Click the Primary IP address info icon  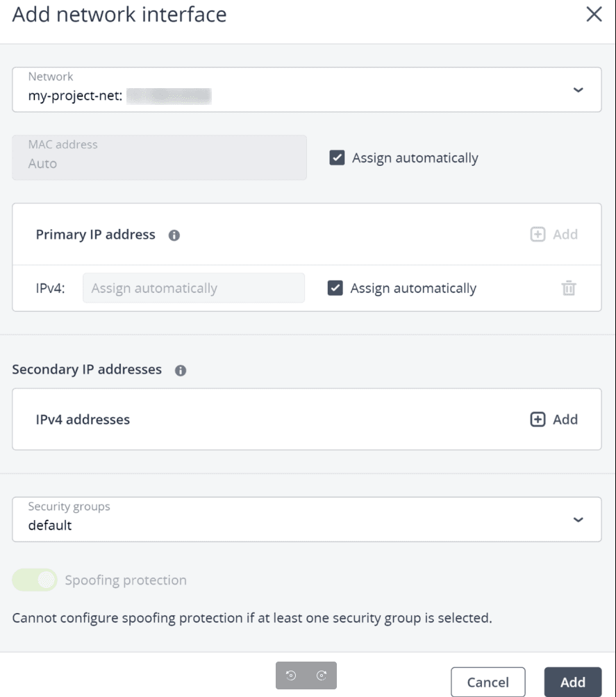point(174,235)
